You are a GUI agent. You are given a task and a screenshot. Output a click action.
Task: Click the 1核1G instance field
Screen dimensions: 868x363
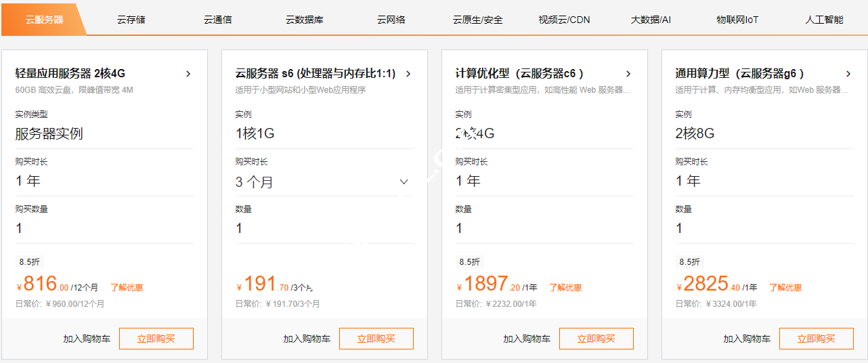pos(324,133)
